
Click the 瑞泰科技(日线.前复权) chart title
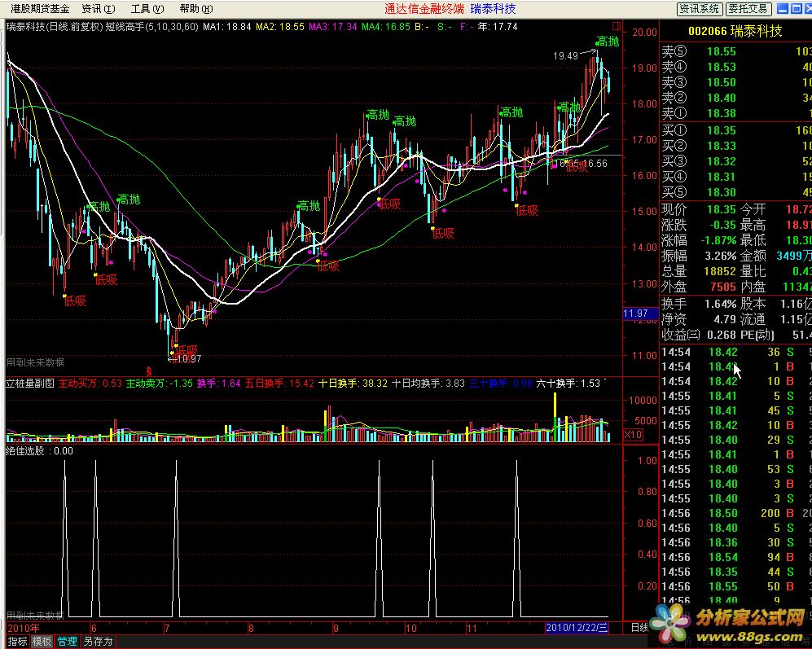pos(55,26)
